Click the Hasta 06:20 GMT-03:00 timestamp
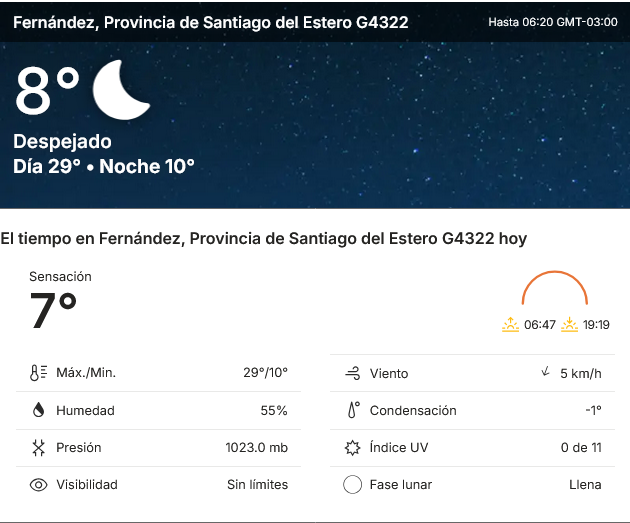This screenshot has height=523, width=630. (552, 22)
